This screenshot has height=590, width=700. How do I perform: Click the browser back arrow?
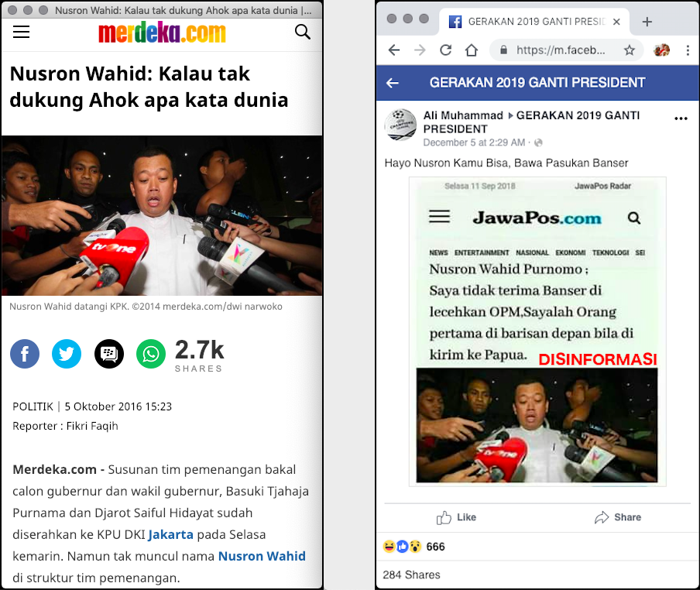click(393, 50)
